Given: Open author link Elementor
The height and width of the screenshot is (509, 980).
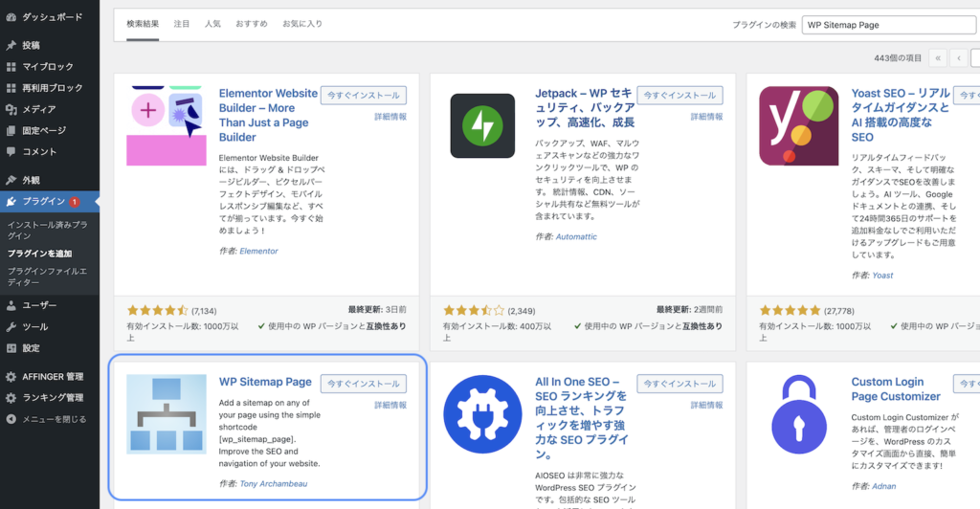Looking at the screenshot, I should coord(258,251).
